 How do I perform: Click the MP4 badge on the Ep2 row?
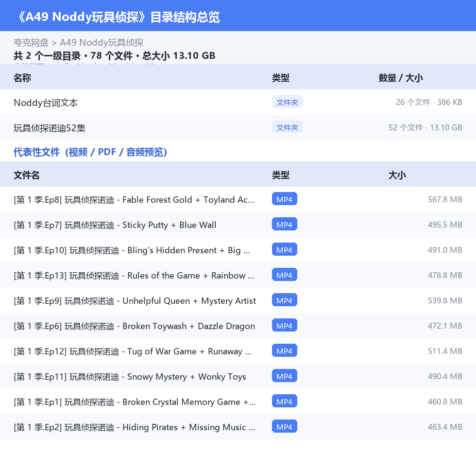pyautogui.click(x=285, y=426)
